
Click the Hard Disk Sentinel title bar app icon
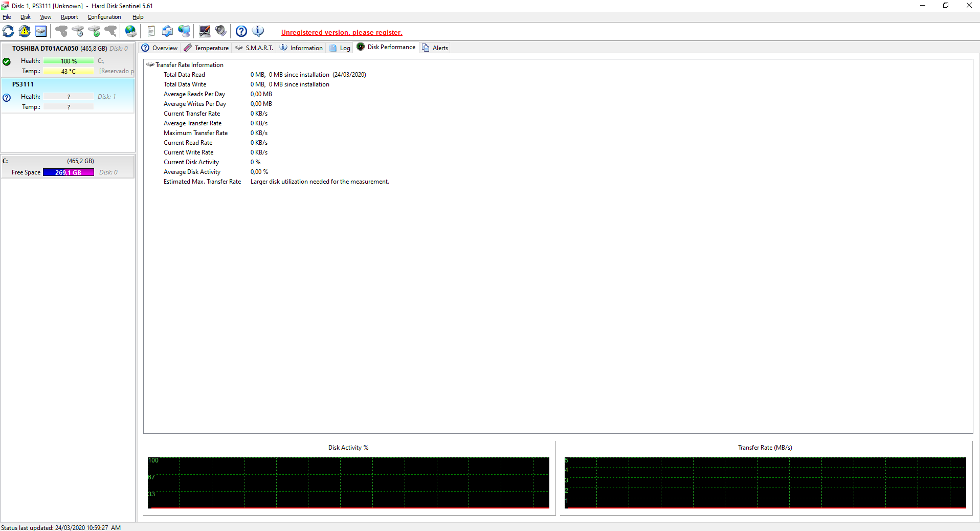[5, 6]
